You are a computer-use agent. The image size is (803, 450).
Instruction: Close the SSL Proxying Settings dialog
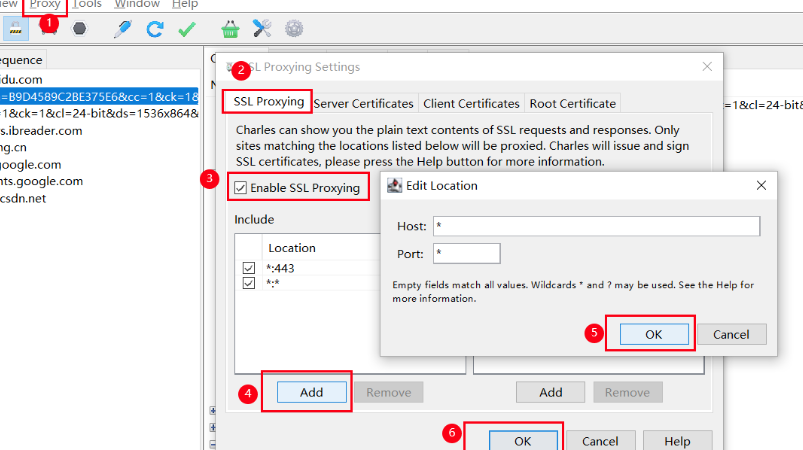pyautogui.click(x=707, y=67)
